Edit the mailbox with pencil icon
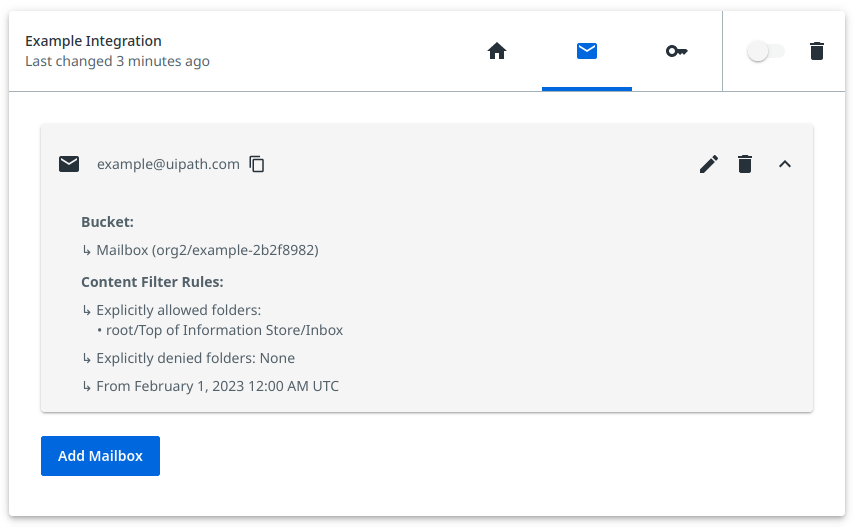854x527 pixels. coord(709,164)
